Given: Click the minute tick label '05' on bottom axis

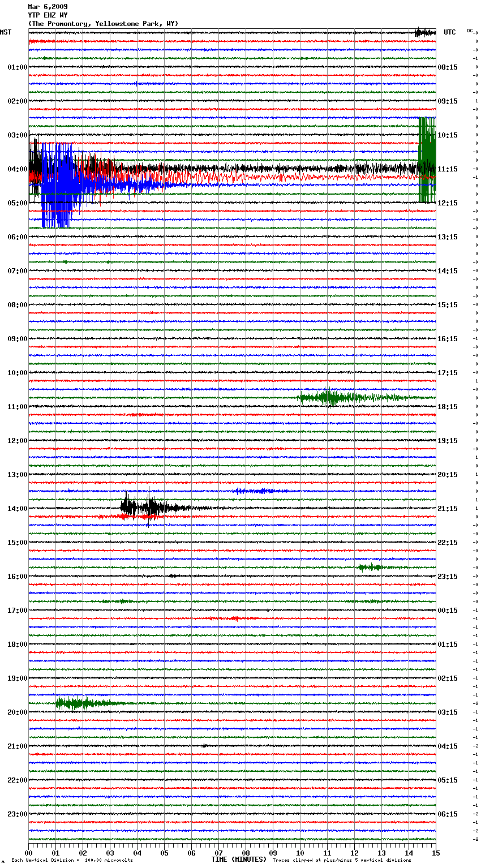Looking at the screenshot, I should (x=165, y=853).
